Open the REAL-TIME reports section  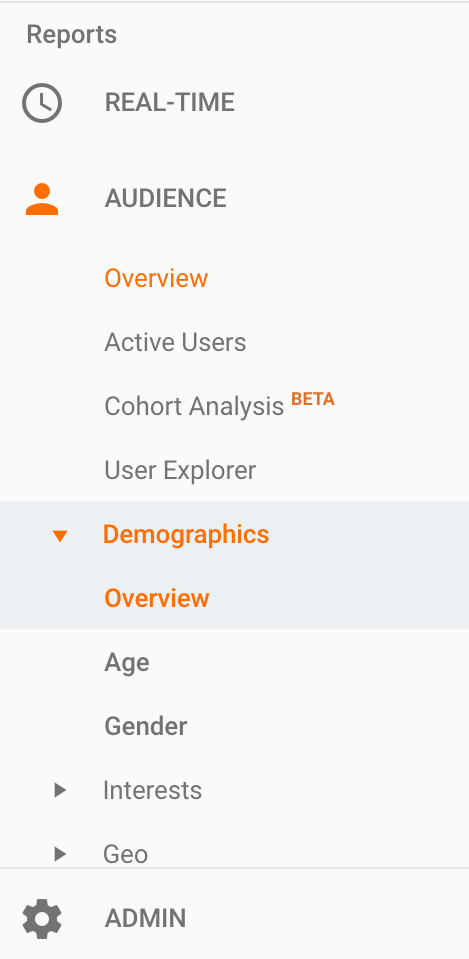click(169, 103)
